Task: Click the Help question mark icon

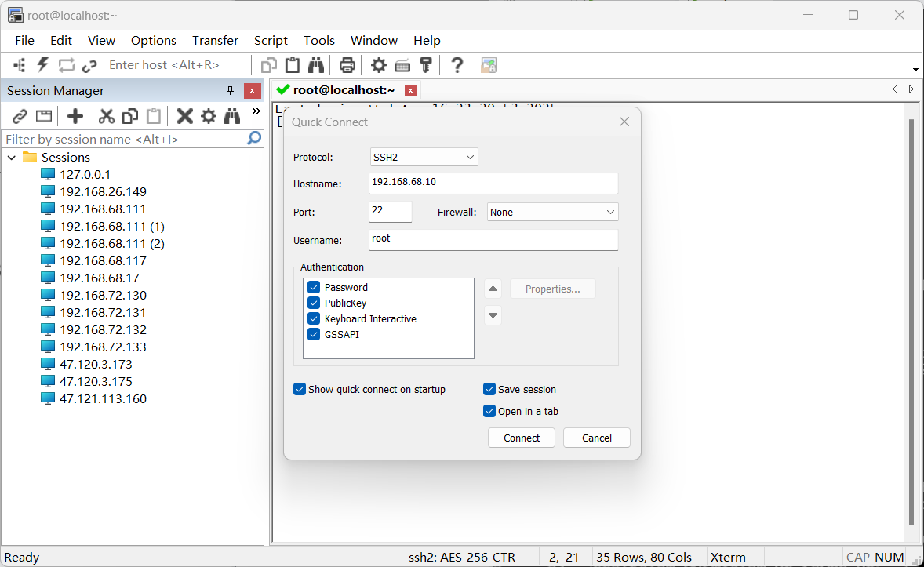Action: pyautogui.click(x=457, y=65)
